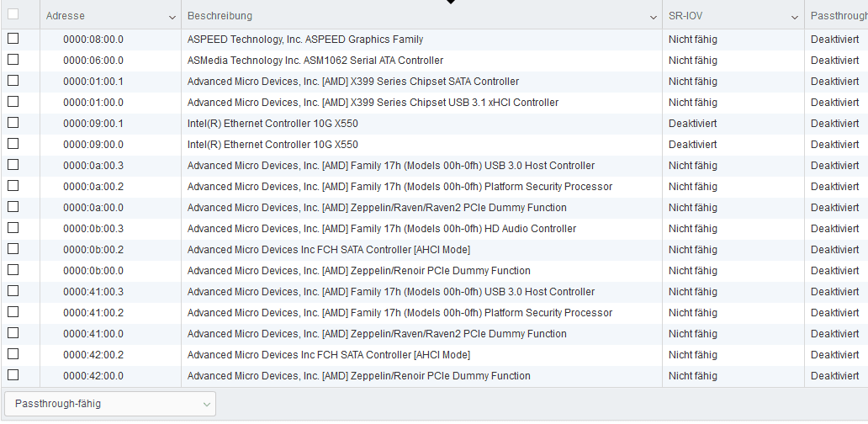868x424 pixels.
Task: Enable the checkbox for 0000:09:00.1
Action: 13,123
